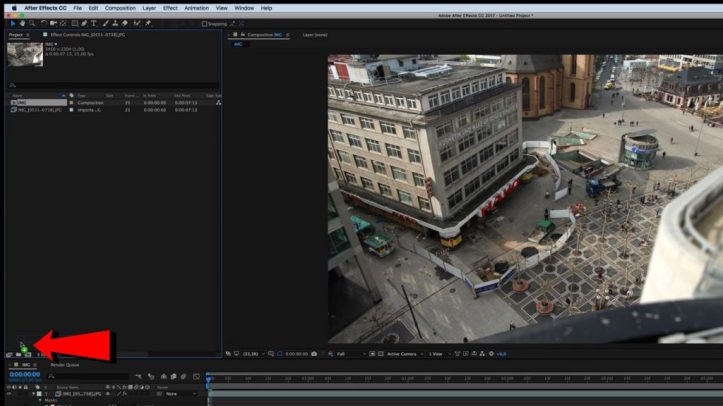Viewport: 723px width, 406px height.
Task: Select the Selection arrow tool
Action: pyautogui.click(x=13, y=23)
